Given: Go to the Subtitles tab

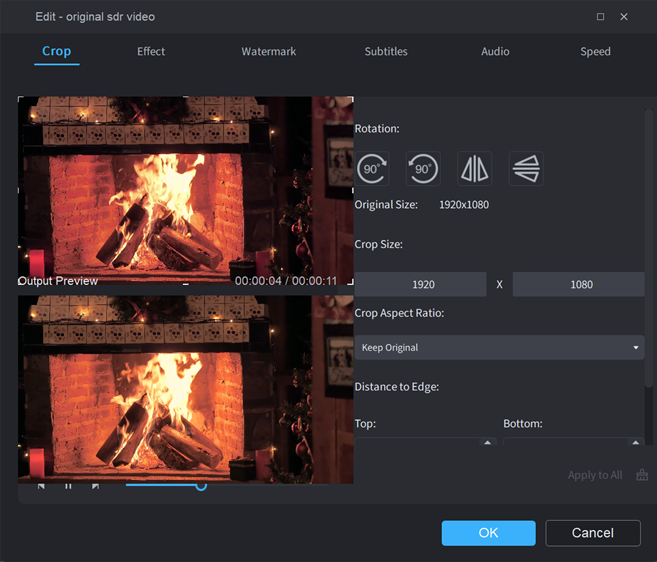Looking at the screenshot, I should tap(386, 51).
